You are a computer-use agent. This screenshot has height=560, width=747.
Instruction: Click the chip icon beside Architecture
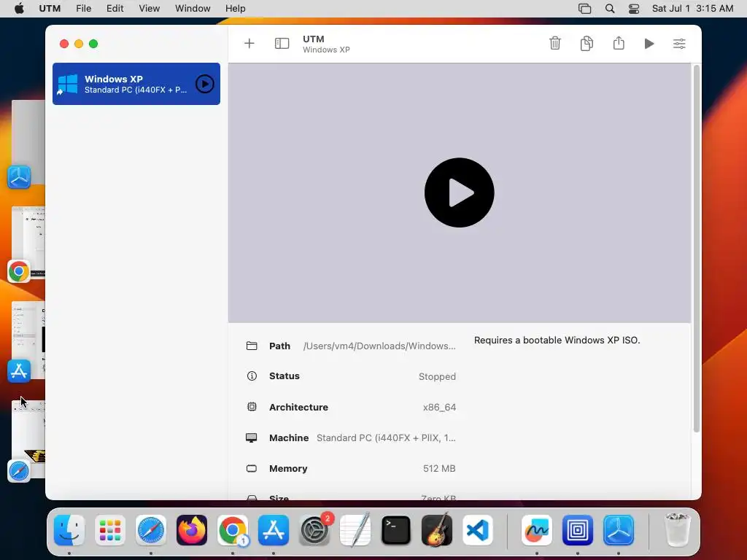252,407
